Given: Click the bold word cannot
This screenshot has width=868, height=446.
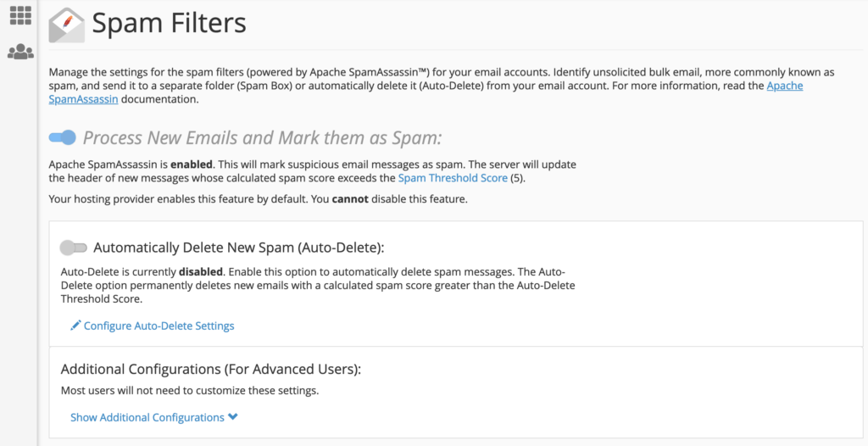Looking at the screenshot, I should coord(350,199).
